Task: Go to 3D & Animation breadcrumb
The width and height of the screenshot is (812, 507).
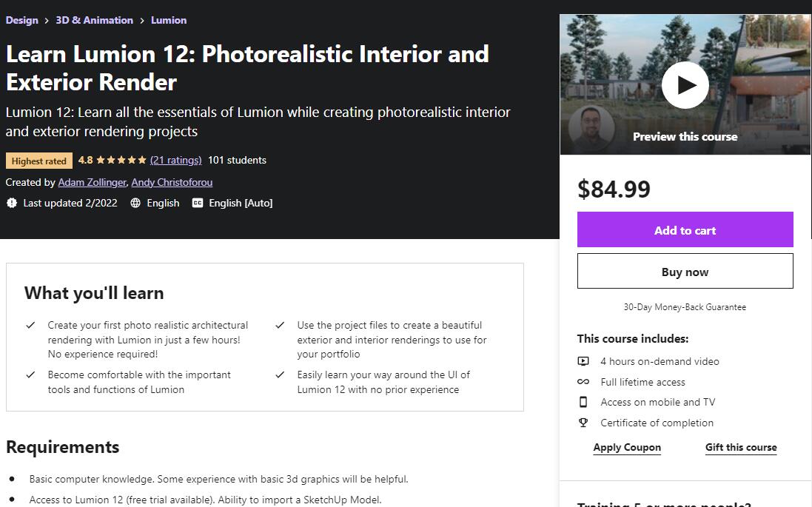Action: pyautogui.click(x=94, y=20)
